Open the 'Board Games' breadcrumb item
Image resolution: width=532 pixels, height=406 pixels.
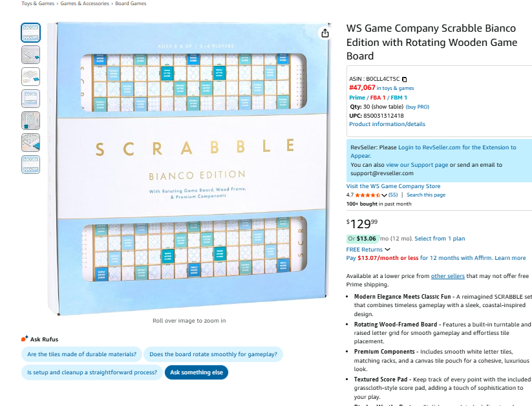131,4
